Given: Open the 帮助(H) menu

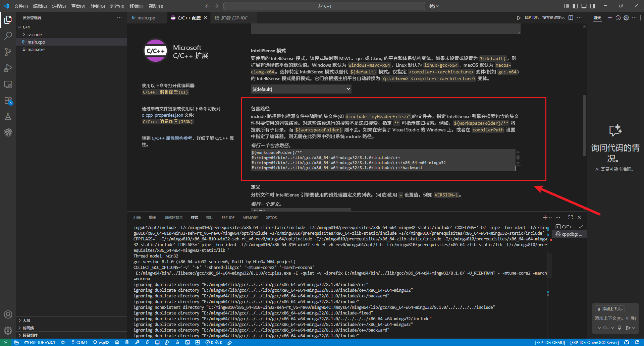Looking at the screenshot, I should click(x=156, y=6).
